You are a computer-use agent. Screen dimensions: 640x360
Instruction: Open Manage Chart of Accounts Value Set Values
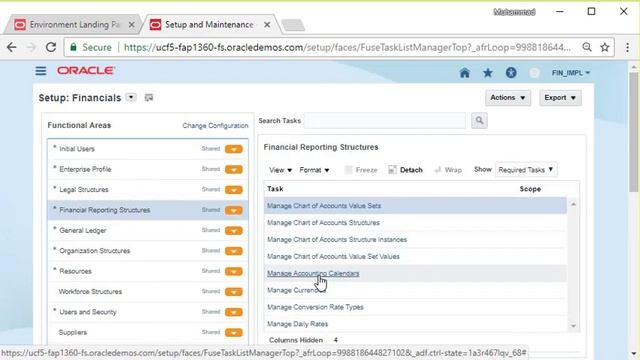click(x=333, y=257)
